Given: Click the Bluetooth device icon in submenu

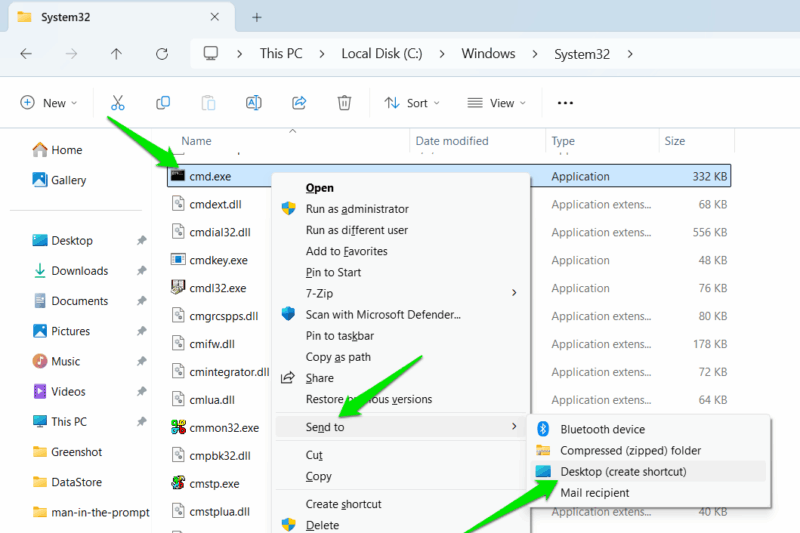Looking at the screenshot, I should pyautogui.click(x=543, y=429).
